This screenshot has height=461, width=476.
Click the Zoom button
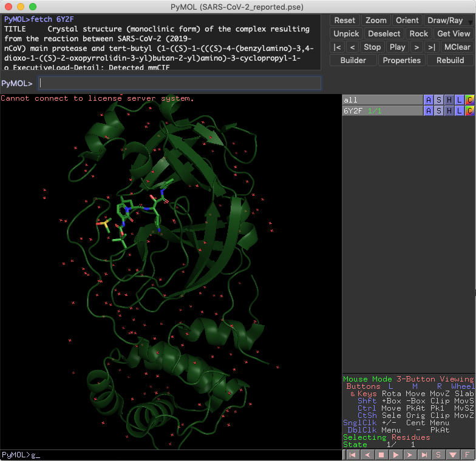(376, 21)
